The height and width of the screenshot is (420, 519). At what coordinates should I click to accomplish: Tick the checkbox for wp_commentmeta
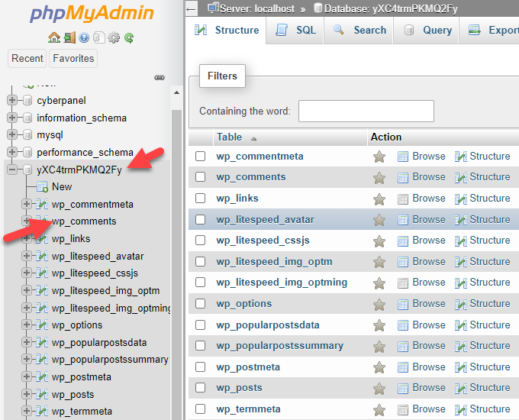[x=200, y=156]
